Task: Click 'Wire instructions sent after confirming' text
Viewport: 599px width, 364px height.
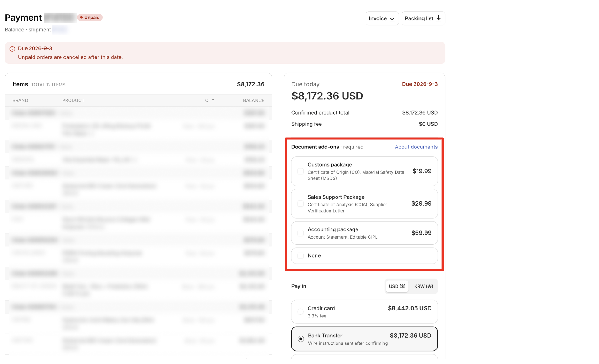Action: tap(348, 343)
